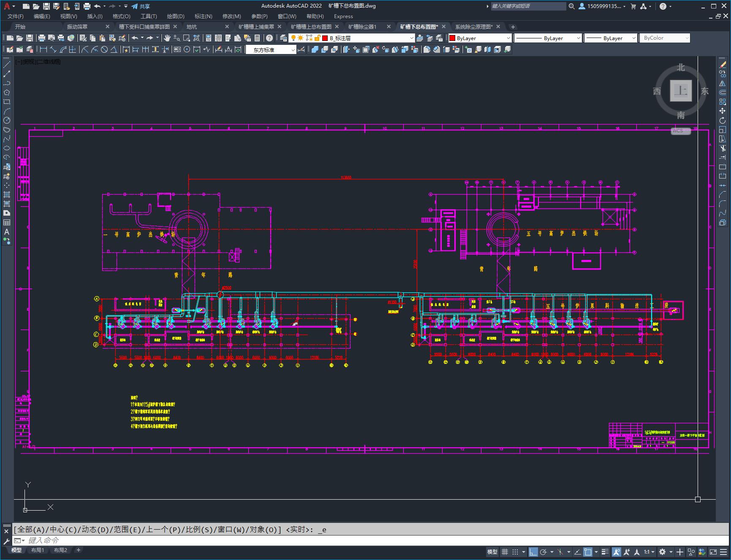Switch to the 系统除尘原理图 drawing tab
The image size is (731, 560).
pyautogui.click(x=474, y=27)
